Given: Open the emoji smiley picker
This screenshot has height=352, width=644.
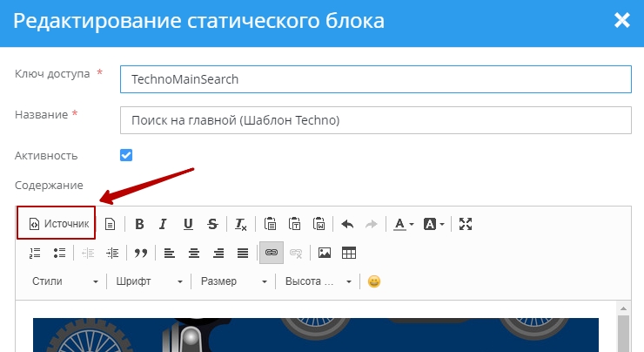Looking at the screenshot, I should pos(374,281).
